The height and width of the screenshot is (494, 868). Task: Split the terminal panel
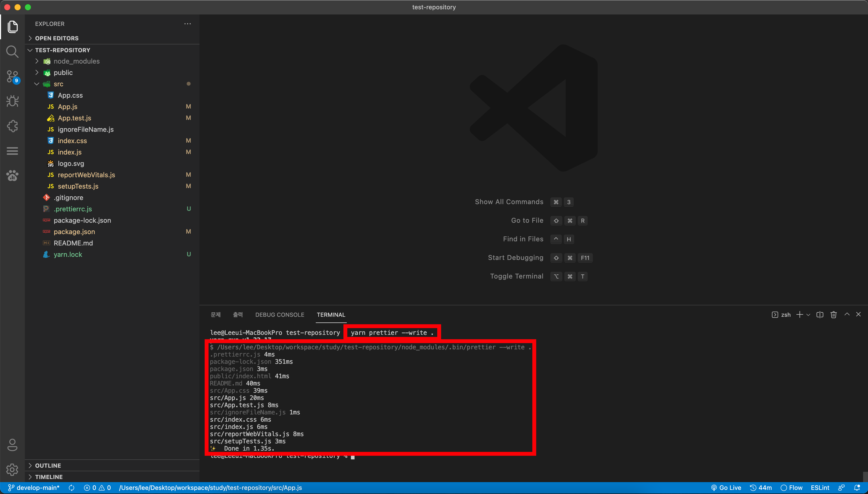pyautogui.click(x=820, y=314)
